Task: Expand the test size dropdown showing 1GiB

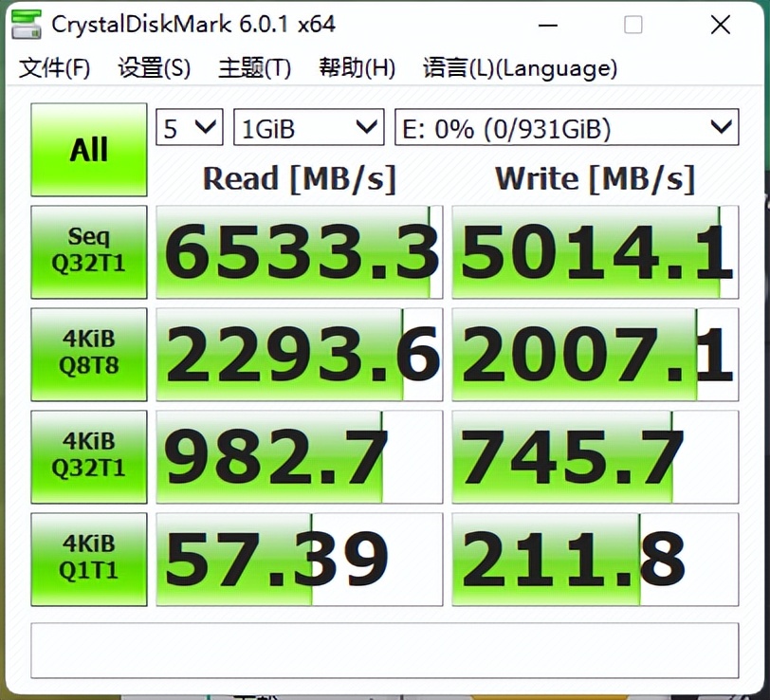Action: click(309, 127)
